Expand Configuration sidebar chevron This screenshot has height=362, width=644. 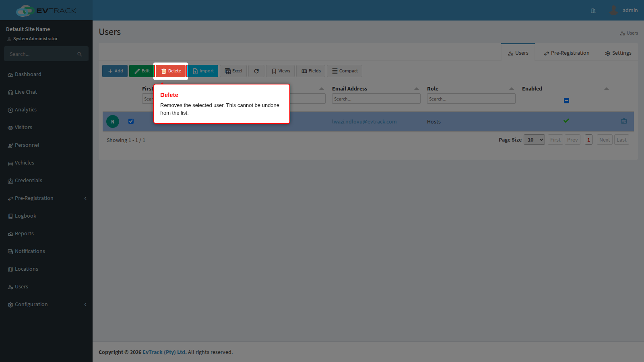point(85,304)
